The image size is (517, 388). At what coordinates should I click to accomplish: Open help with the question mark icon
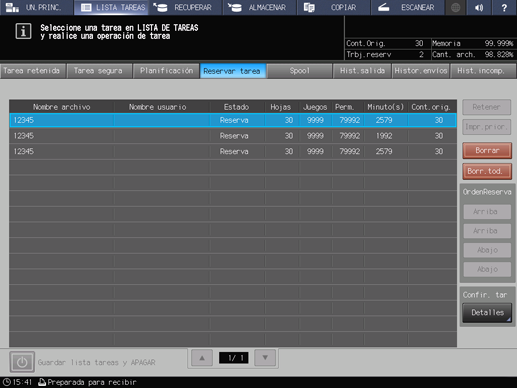click(x=504, y=7)
